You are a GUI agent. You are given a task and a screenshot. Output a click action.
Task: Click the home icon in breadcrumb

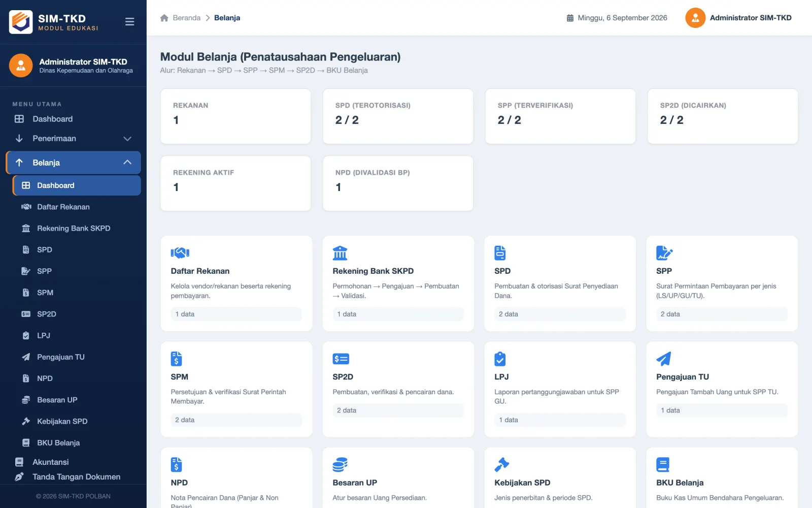pos(164,18)
